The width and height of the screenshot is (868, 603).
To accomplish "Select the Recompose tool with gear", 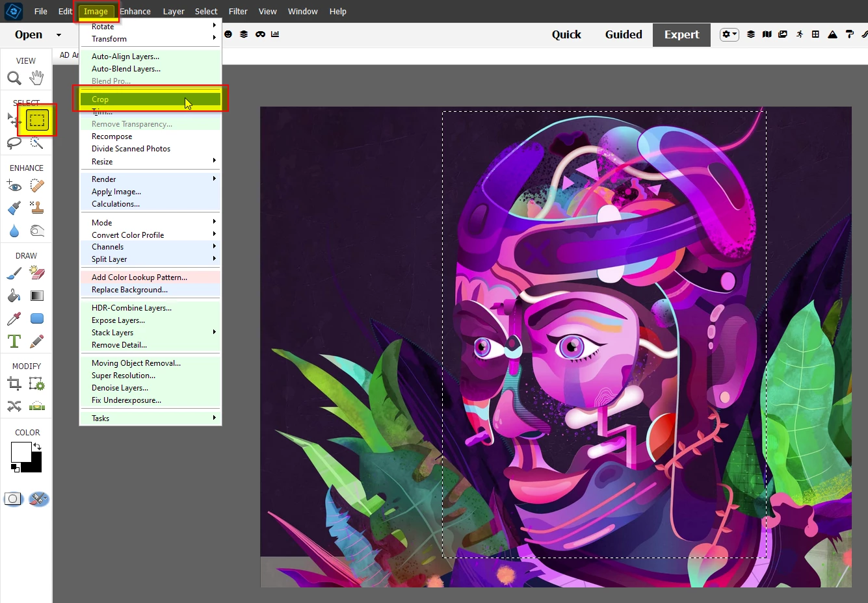I will [x=37, y=384].
